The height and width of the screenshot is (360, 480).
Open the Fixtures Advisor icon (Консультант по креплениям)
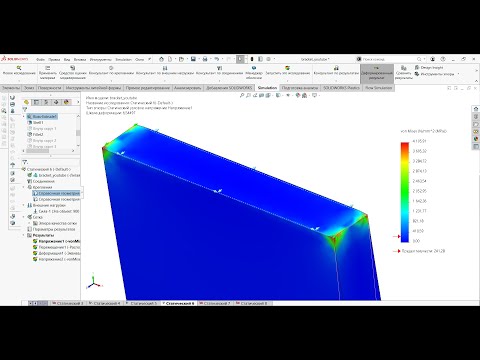[111, 68]
